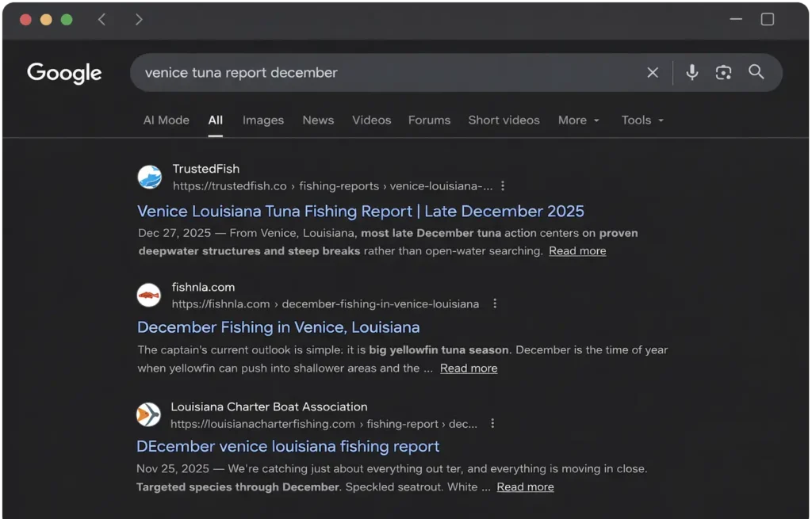The width and height of the screenshot is (812, 519).
Task: Click the browser back arrow
Action: pyautogui.click(x=101, y=20)
